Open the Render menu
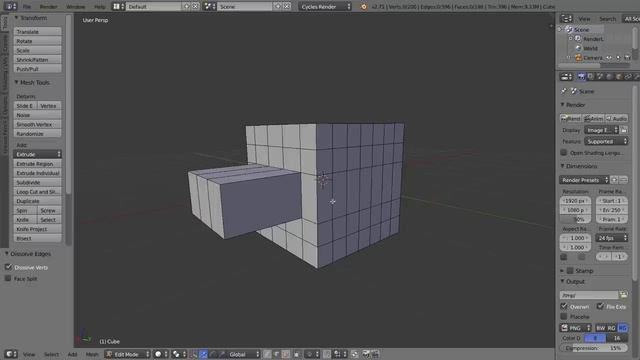This screenshot has width=640, height=360. (48, 7)
